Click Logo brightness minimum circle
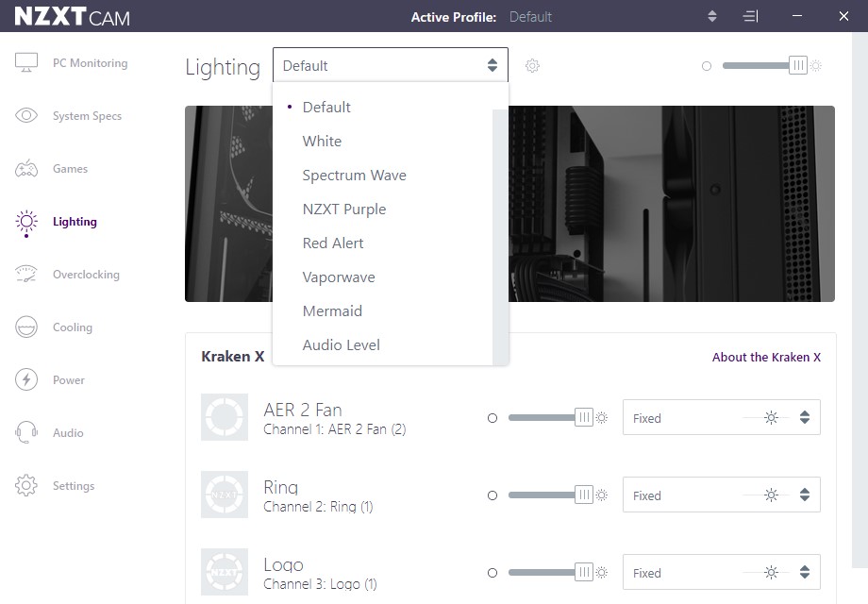Image resolution: width=868 pixels, height=604 pixels. 492,573
